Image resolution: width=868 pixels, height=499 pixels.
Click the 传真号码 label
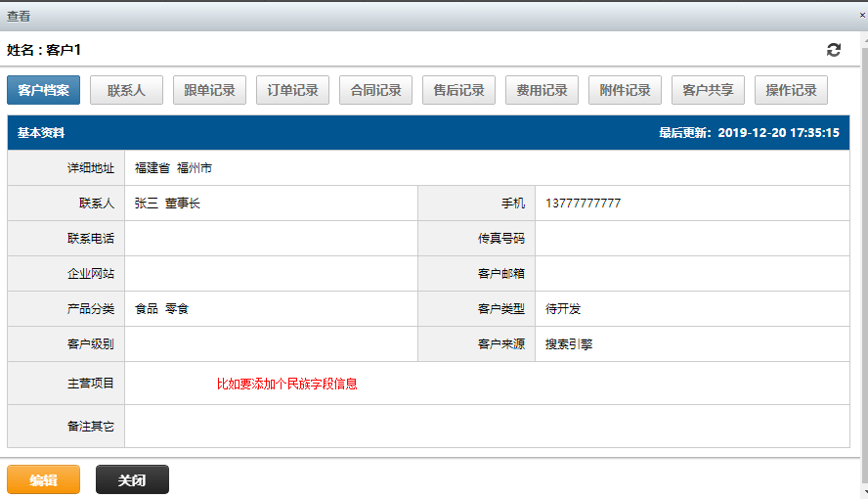pyautogui.click(x=501, y=239)
